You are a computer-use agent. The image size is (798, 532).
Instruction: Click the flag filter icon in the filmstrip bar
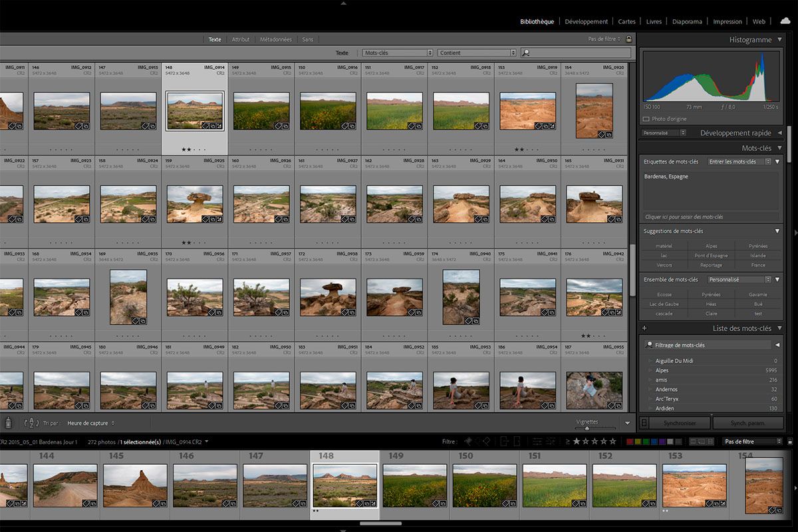[468, 440]
